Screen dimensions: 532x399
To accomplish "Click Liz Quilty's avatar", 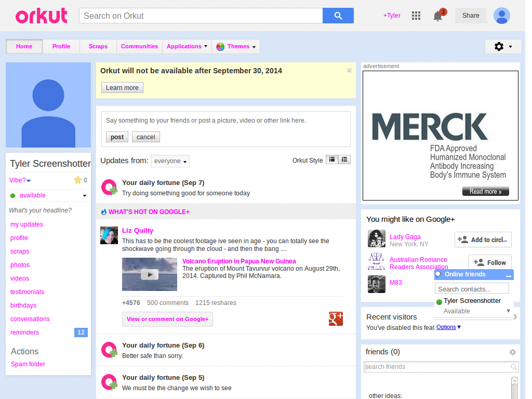I will (109, 235).
